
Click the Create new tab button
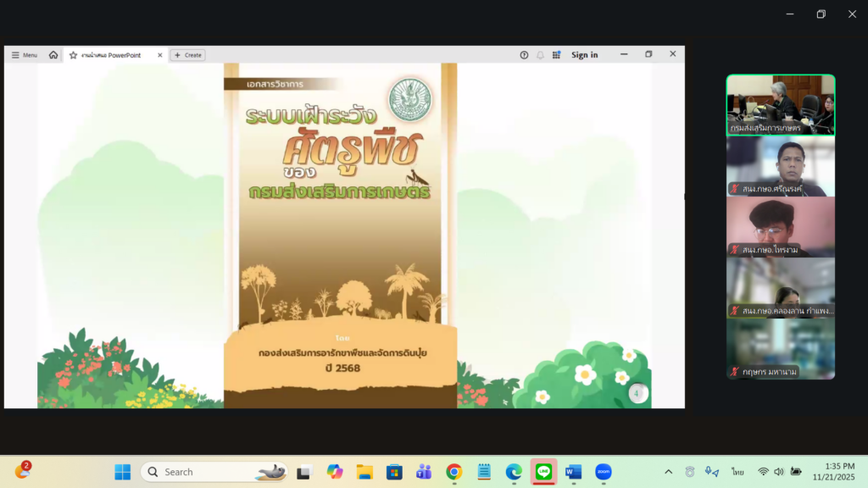click(x=187, y=55)
